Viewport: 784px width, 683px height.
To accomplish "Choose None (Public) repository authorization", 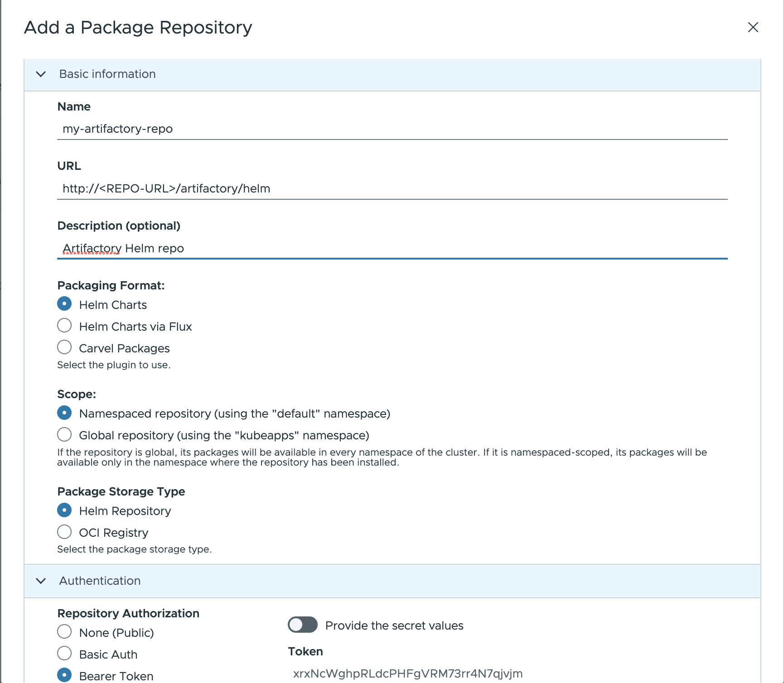I will point(64,631).
